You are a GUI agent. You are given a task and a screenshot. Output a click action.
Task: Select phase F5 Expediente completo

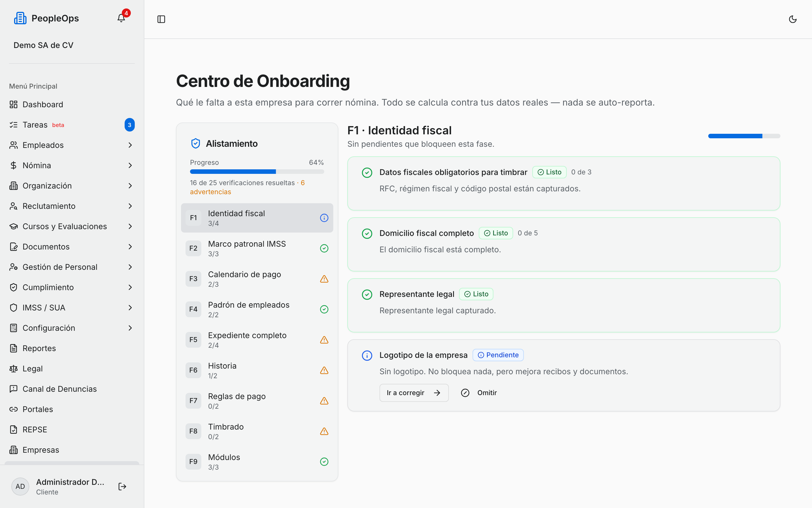(x=257, y=340)
